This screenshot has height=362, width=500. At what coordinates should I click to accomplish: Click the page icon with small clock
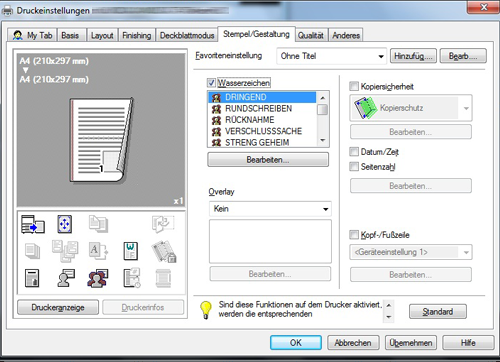[132, 278]
